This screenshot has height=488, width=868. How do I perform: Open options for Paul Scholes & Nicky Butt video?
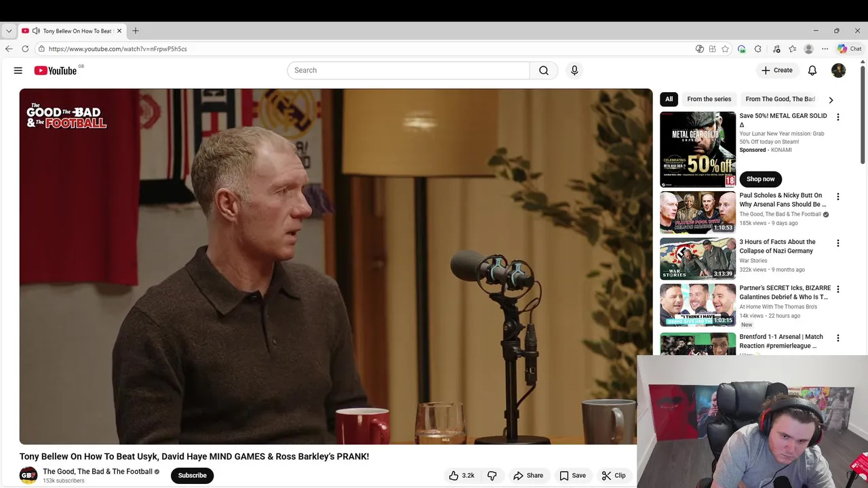click(x=838, y=197)
